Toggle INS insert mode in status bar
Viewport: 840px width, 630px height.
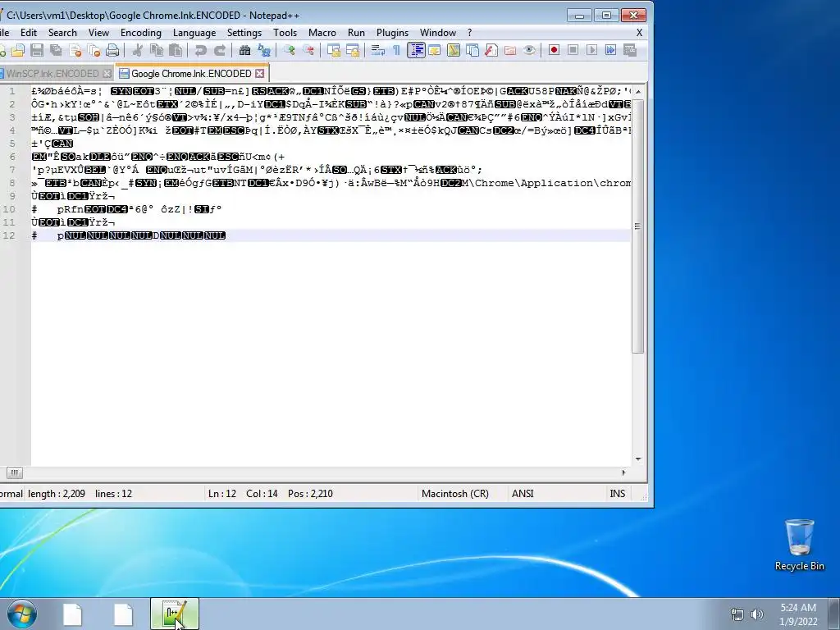[x=617, y=493]
